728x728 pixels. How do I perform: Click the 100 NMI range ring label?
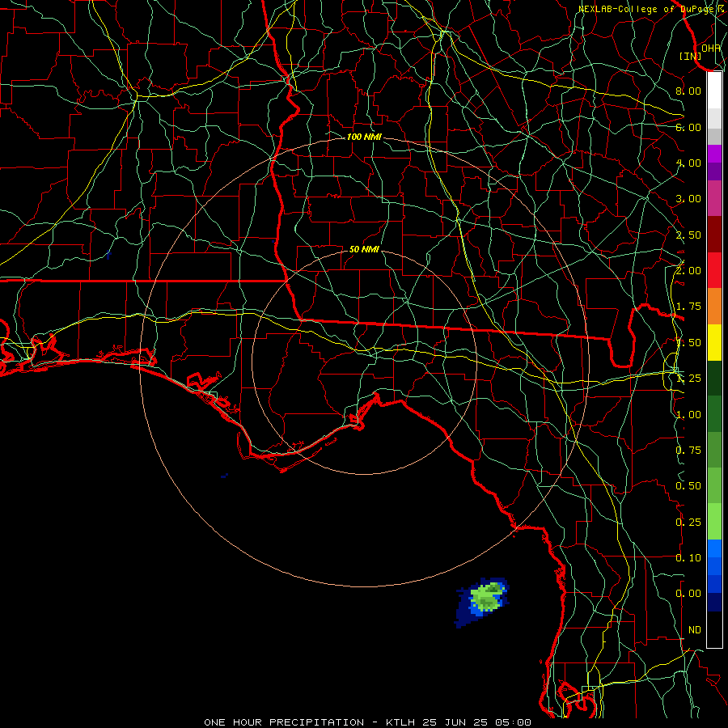pyautogui.click(x=364, y=137)
